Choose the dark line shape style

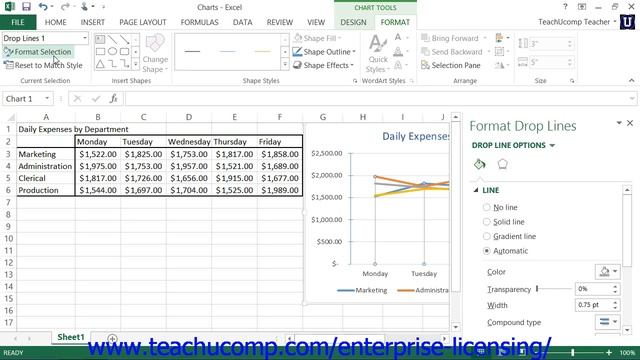192,51
